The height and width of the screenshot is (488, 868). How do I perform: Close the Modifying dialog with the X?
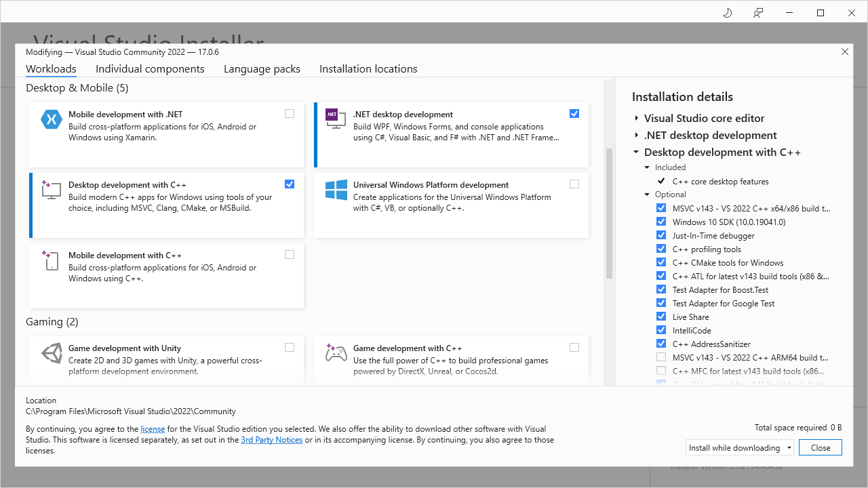(845, 52)
